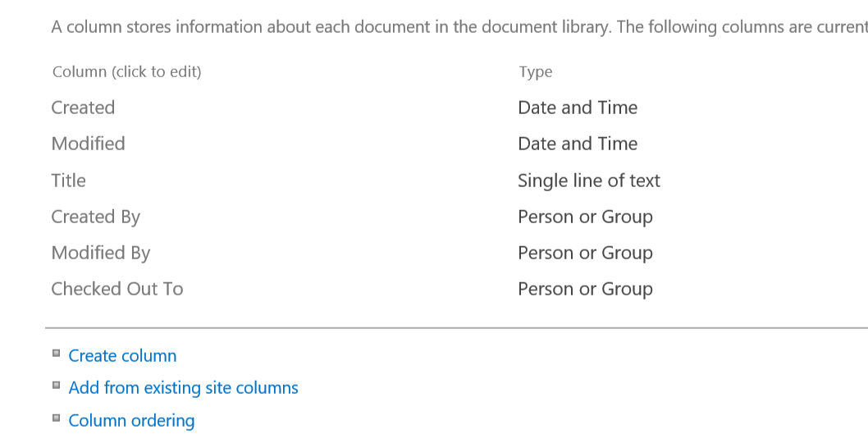The height and width of the screenshot is (443, 868).
Task: Click bullet icon beside Create column
Action: coord(56,354)
